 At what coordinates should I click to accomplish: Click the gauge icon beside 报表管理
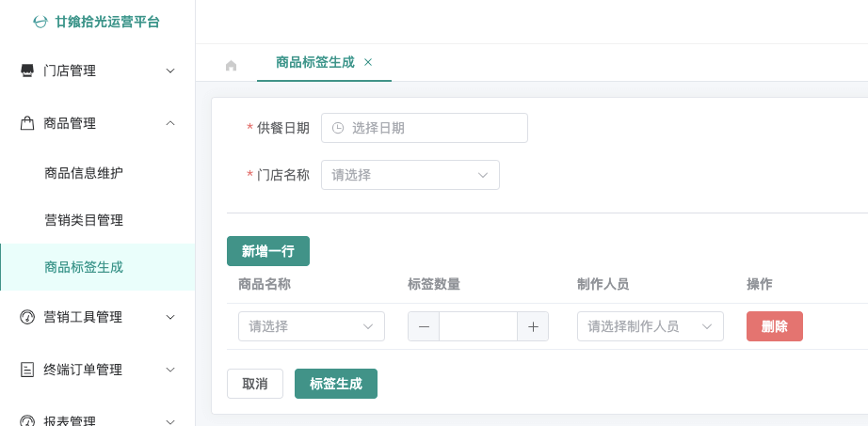coord(27,421)
